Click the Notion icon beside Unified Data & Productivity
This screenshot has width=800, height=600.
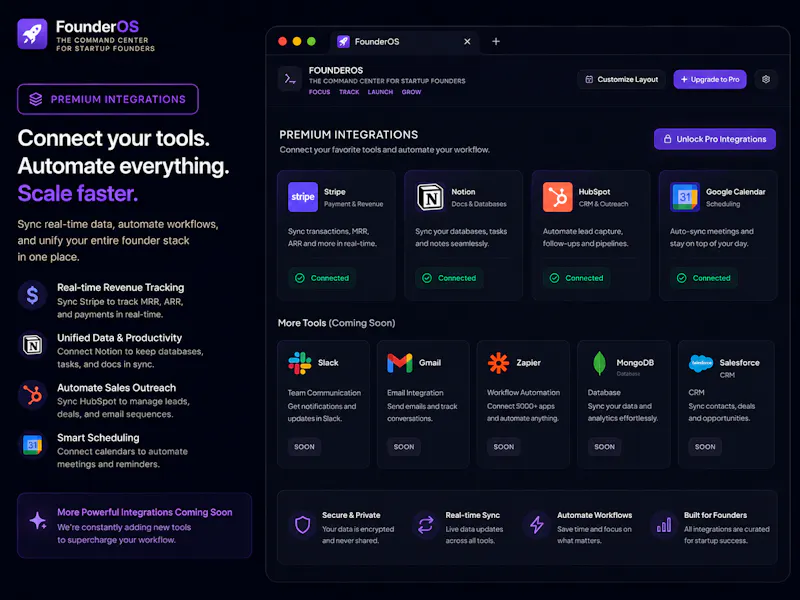click(x=32, y=345)
